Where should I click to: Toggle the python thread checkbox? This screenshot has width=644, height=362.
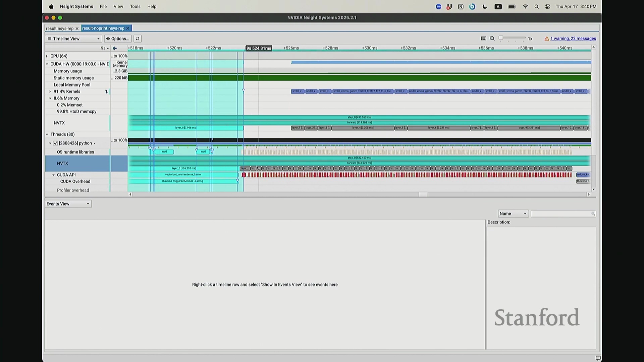56,143
